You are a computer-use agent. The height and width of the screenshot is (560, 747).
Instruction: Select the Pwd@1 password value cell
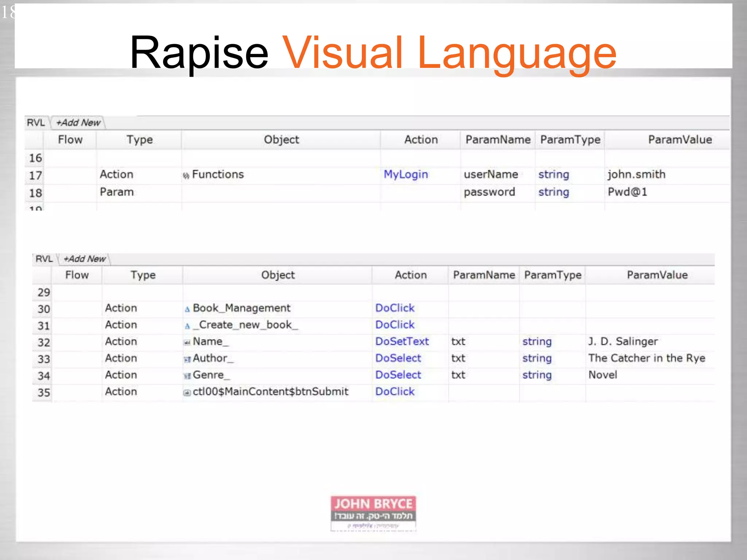[627, 192]
